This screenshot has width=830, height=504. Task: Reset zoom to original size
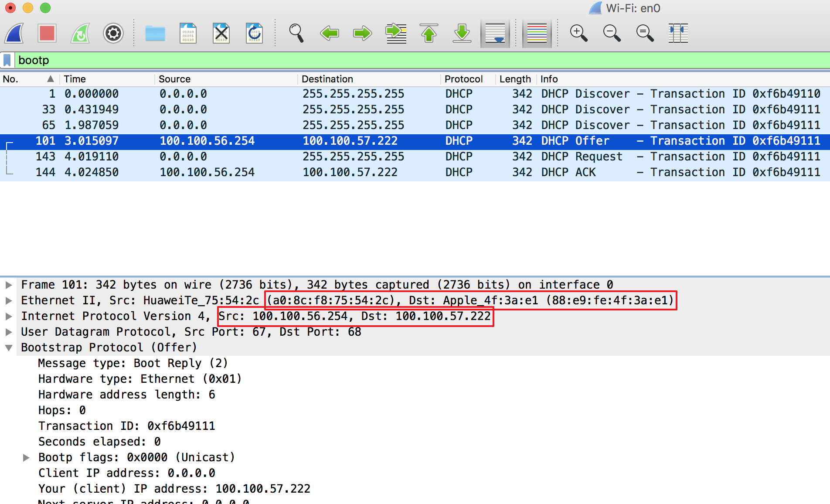click(645, 33)
